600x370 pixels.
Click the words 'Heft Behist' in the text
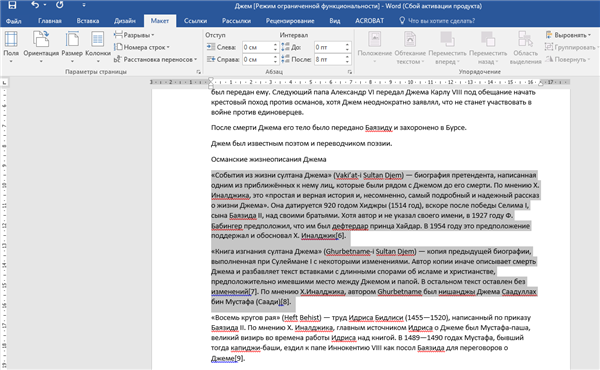(302, 318)
